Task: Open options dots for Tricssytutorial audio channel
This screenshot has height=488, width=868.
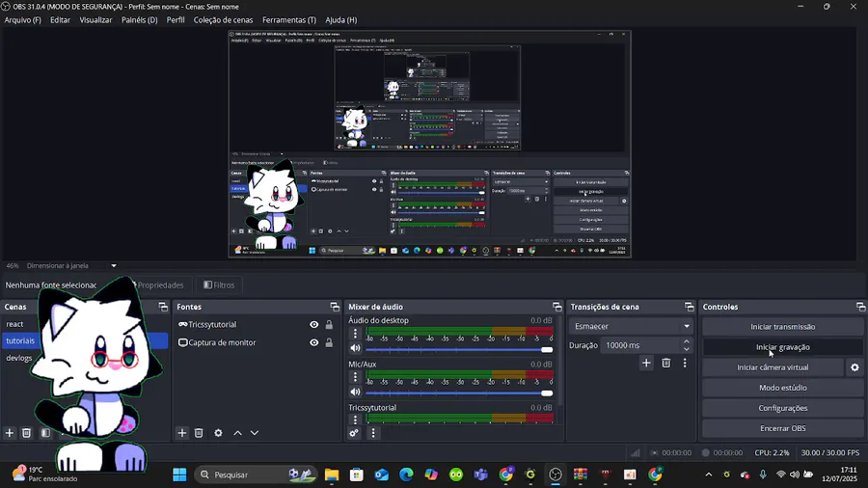Action: pos(355,420)
